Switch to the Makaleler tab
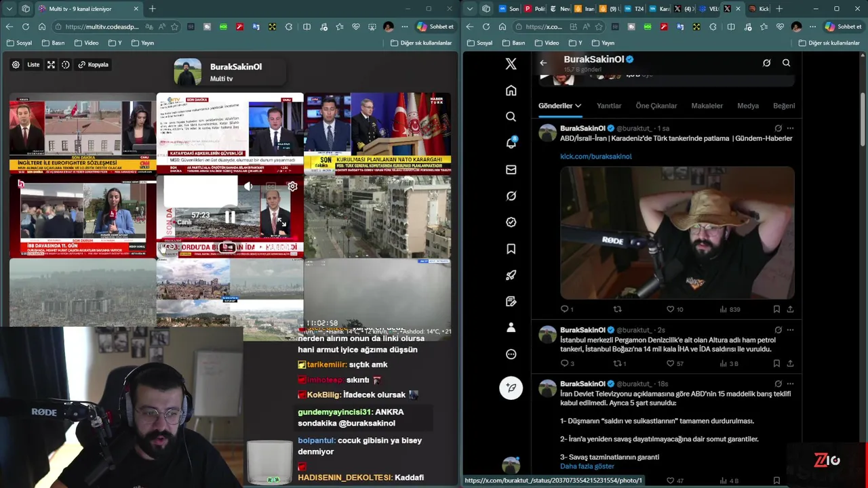The image size is (868, 488). (x=707, y=106)
